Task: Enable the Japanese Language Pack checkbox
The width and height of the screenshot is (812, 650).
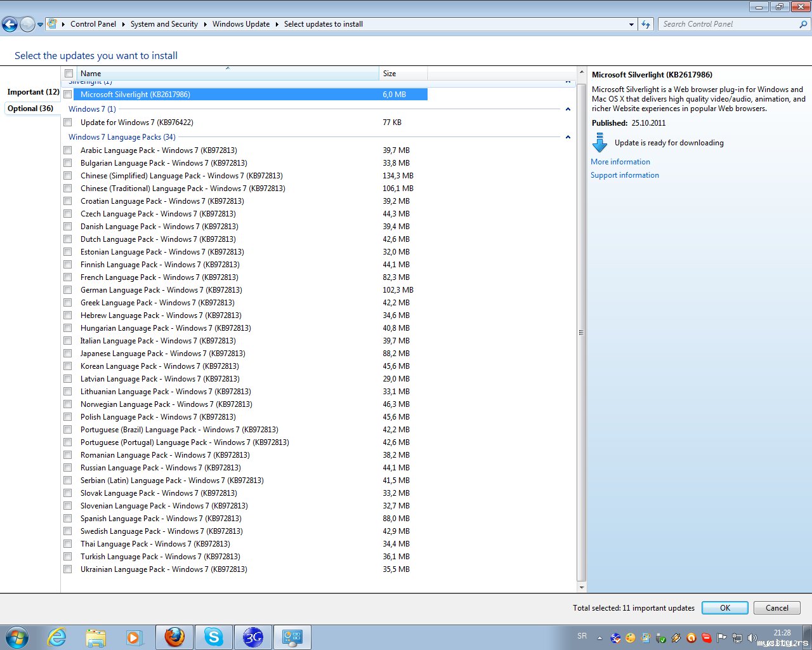Action: pos(68,354)
